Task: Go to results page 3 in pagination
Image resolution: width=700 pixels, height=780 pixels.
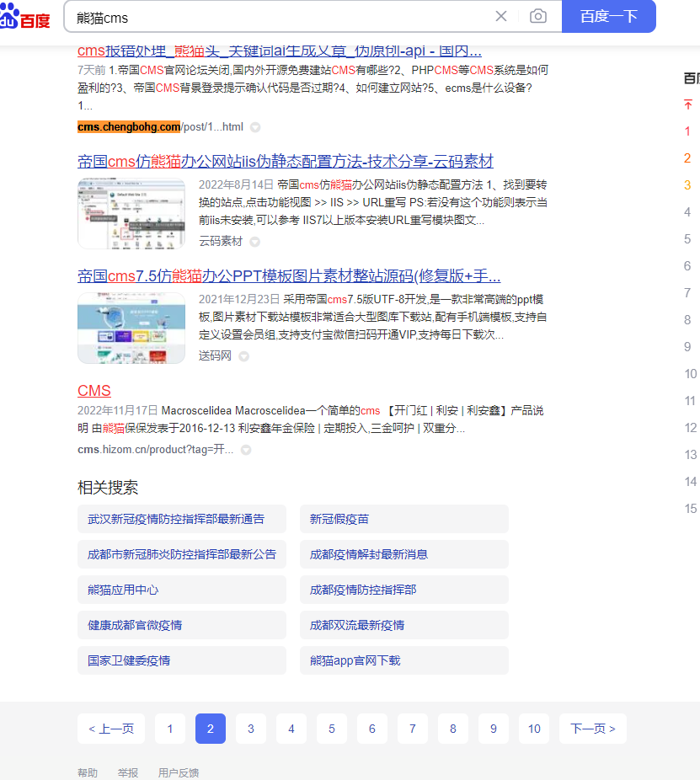Action: coord(251,729)
